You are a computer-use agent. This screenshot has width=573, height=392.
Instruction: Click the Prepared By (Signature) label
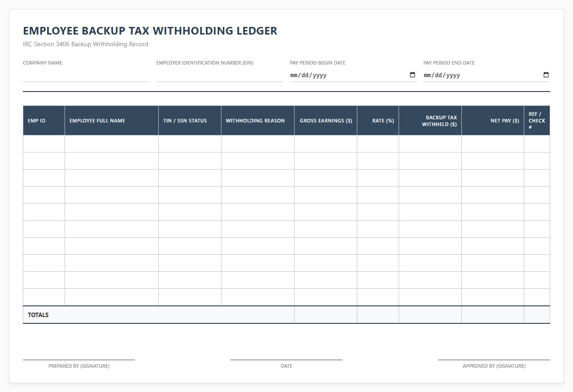click(79, 366)
